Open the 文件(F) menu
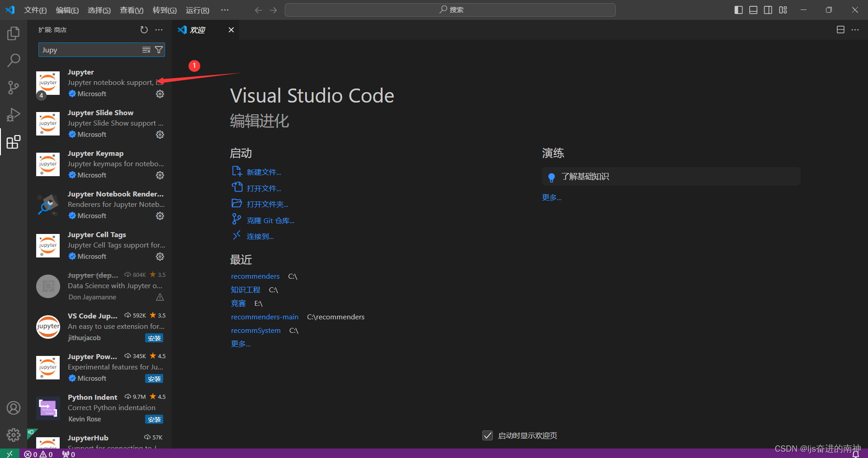The width and height of the screenshot is (868, 458). (35, 10)
